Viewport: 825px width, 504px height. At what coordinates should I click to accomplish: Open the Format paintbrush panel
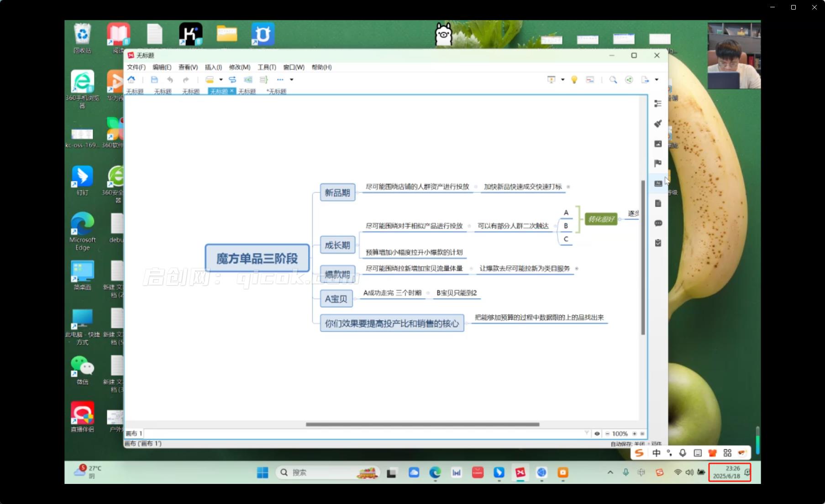(x=658, y=124)
